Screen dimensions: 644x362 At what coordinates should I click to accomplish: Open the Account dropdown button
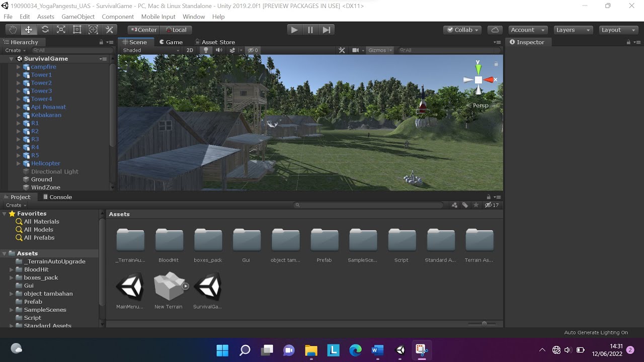pos(527,30)
